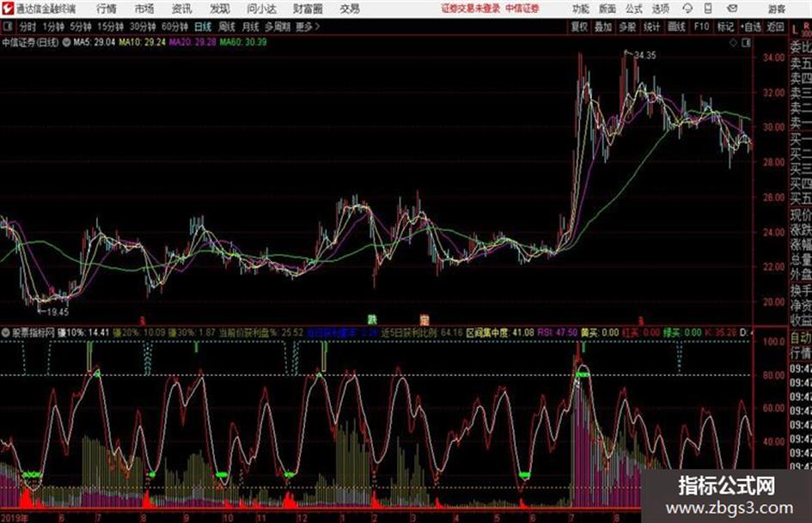
Task: Click the headset customer service icon
Action: point(687,9)
